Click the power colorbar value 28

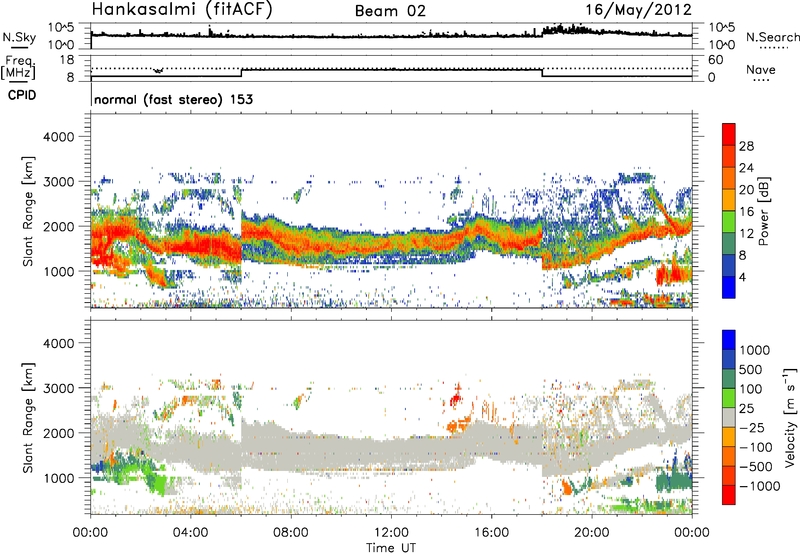click(x=746, y=146)
